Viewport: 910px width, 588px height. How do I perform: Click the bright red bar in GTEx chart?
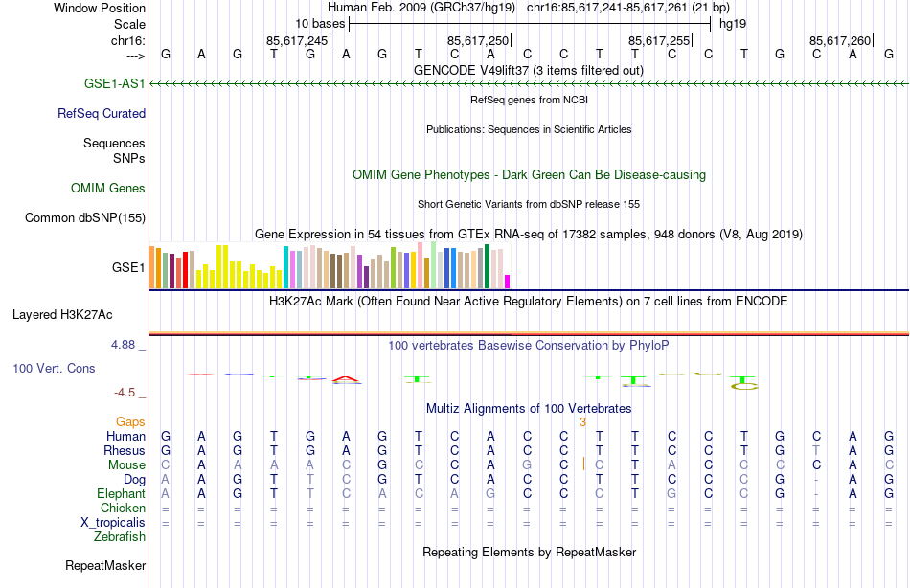185,270
